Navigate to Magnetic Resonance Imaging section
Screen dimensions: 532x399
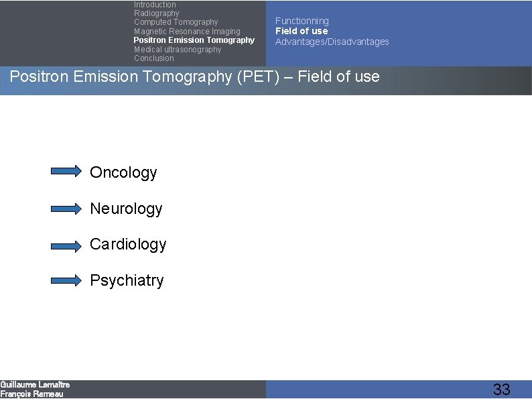[187, 32]
